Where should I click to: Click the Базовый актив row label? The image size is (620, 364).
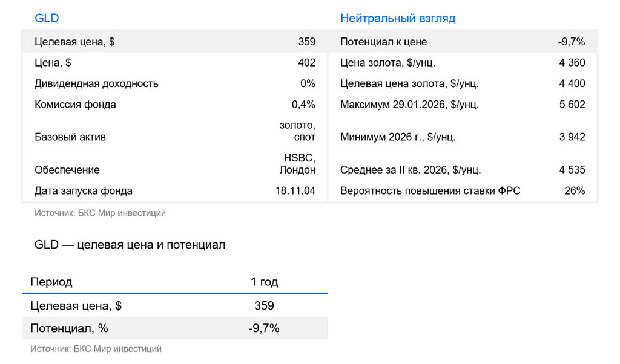70,137
